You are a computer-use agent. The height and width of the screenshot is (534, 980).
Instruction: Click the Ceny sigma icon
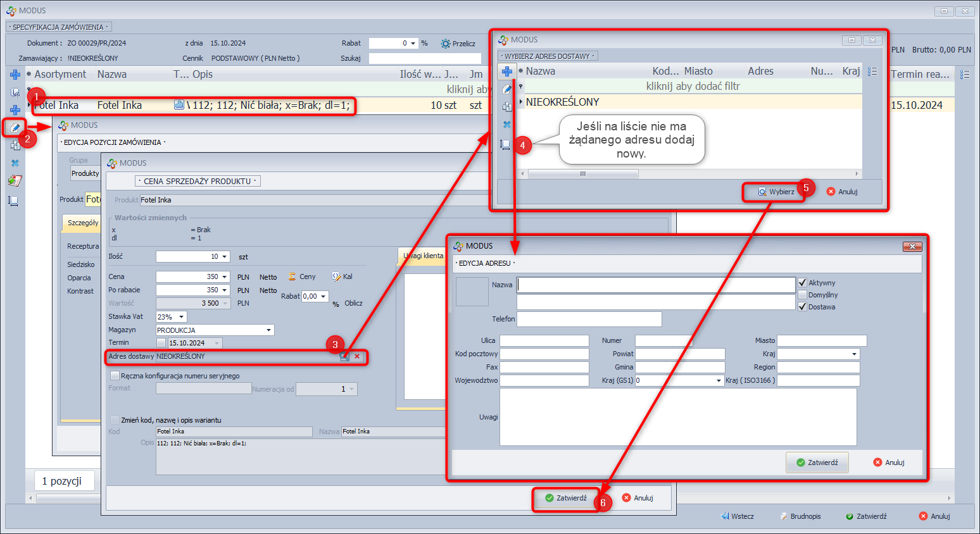tap(292, 276)
